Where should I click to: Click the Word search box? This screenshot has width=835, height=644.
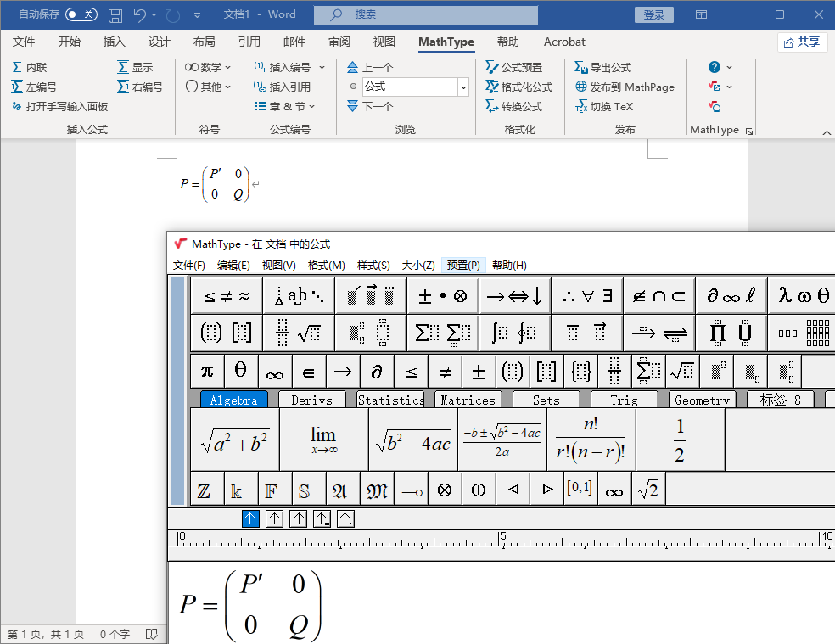pos(425,15)
